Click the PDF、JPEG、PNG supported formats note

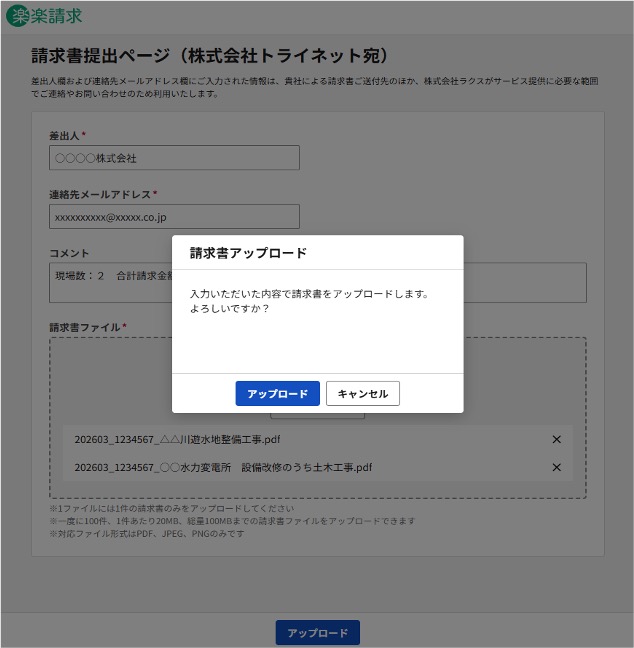point(146,534)
